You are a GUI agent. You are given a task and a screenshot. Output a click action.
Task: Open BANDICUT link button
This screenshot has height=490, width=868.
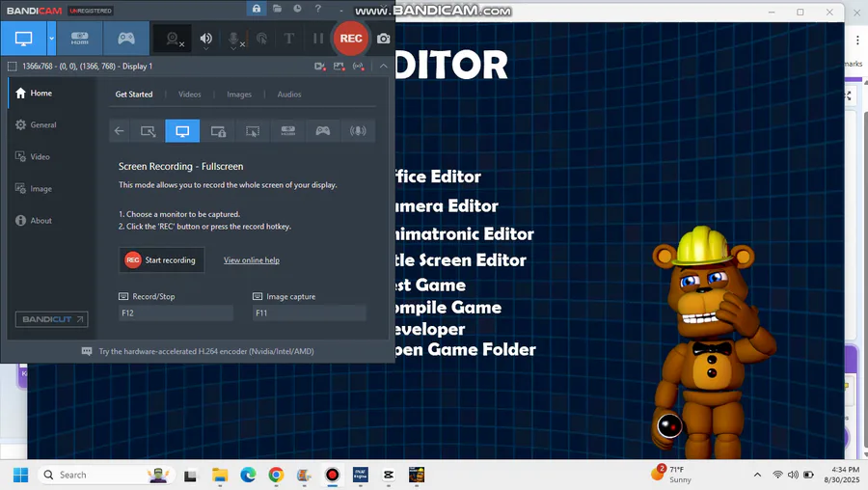51,319
